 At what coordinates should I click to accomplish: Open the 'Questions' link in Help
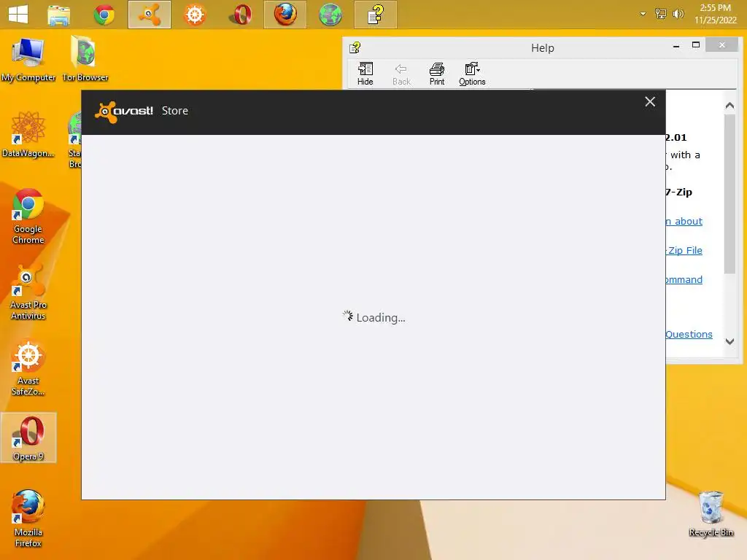pyautogui.click(x=689, y=334)
